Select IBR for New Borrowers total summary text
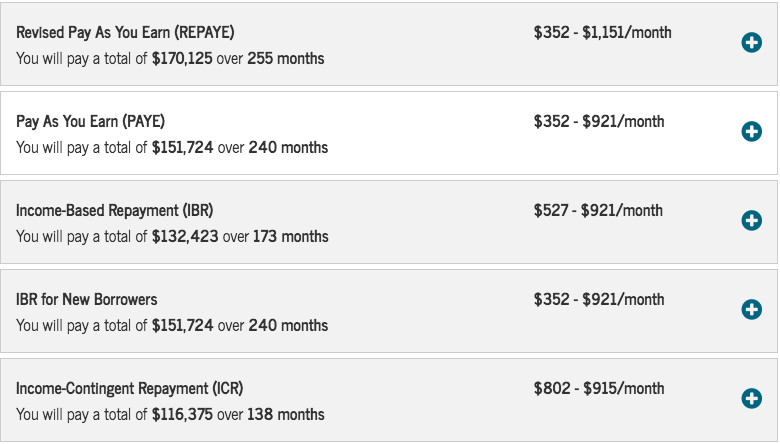 (x=172, y=326)
